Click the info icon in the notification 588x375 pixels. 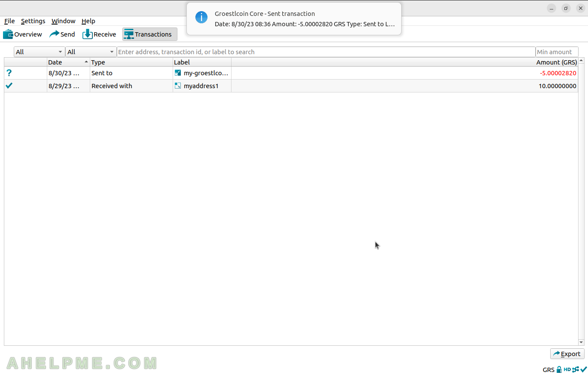(201, 17)
